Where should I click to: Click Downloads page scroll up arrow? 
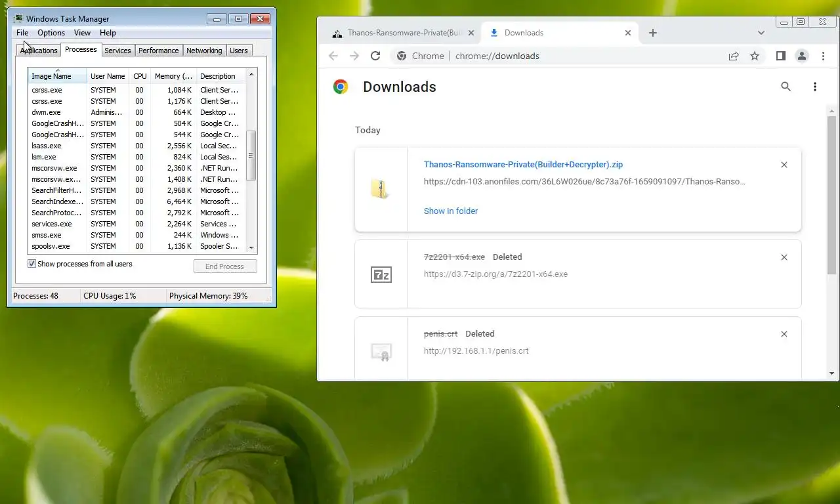click(831, 110)
